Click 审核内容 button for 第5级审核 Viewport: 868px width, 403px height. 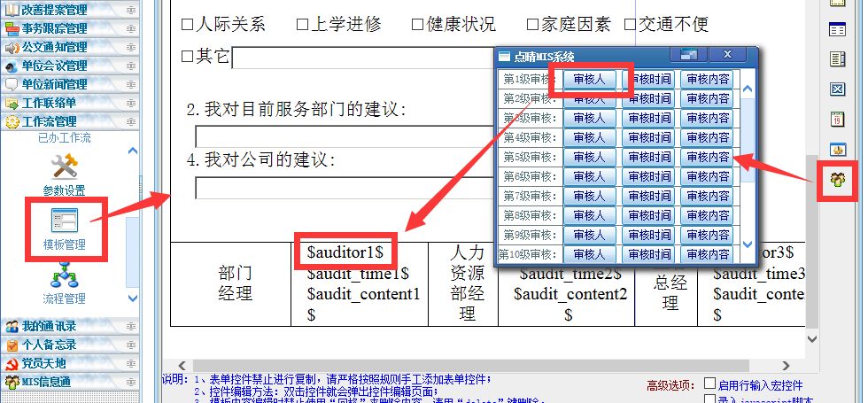point(707,157)
